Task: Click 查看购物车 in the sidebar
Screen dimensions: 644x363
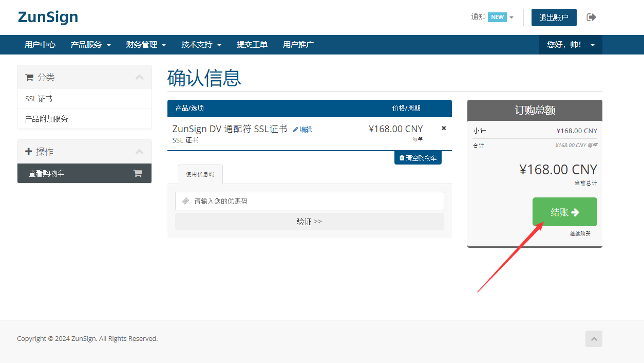Action: [84, 173]
